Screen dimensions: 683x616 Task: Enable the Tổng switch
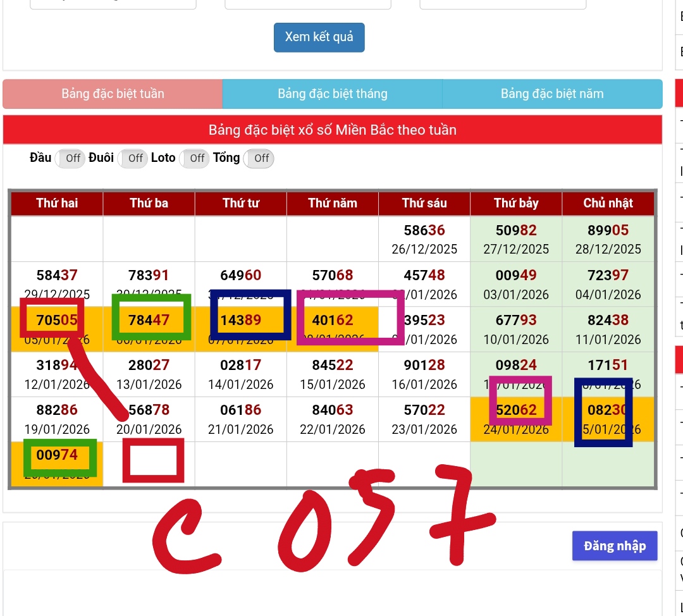coord(261,159)
